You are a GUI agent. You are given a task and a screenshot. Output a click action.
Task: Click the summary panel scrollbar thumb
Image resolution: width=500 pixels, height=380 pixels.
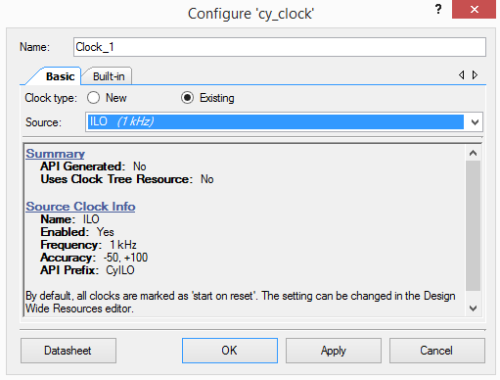(473, 226)
